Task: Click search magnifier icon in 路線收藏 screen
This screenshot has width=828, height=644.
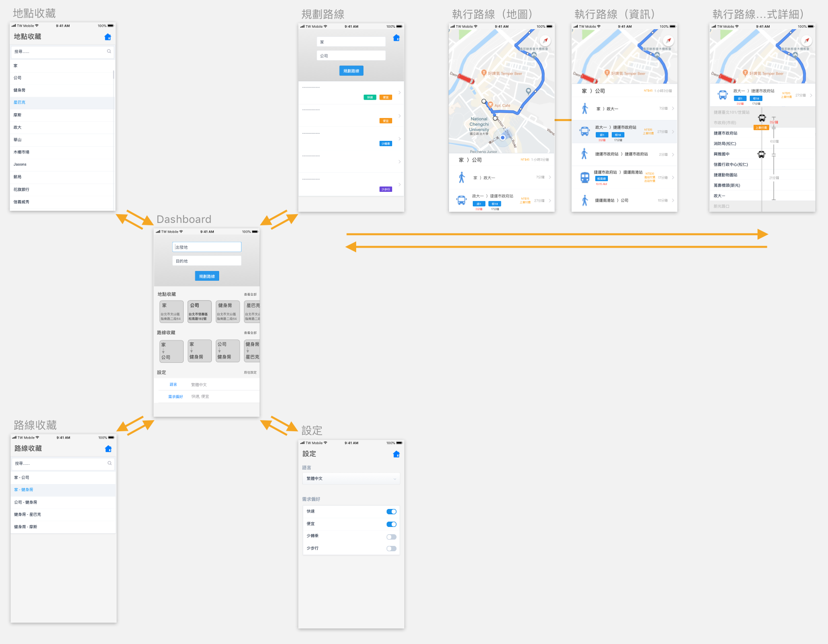Action: point(109,463)
